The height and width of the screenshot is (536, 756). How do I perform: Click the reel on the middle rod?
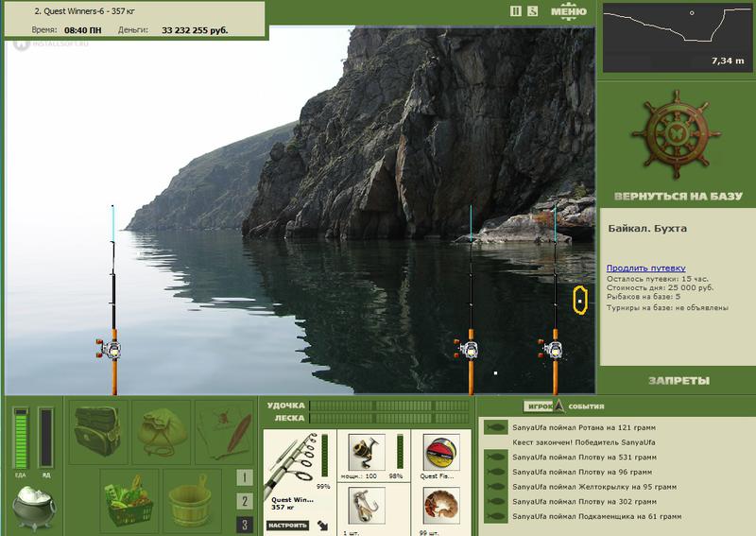coord(466,349)
